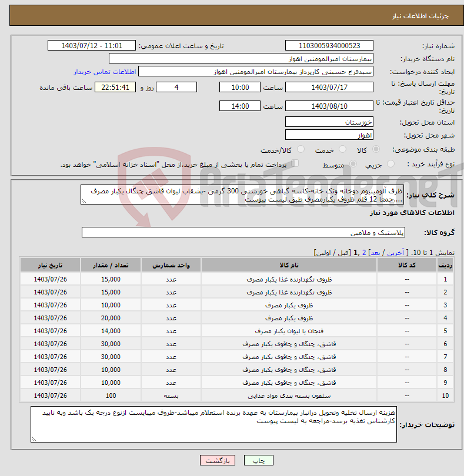Click the پلاستیک و ملامین goods group field
The height and width of the screenshot is (476, 464).
243,233
